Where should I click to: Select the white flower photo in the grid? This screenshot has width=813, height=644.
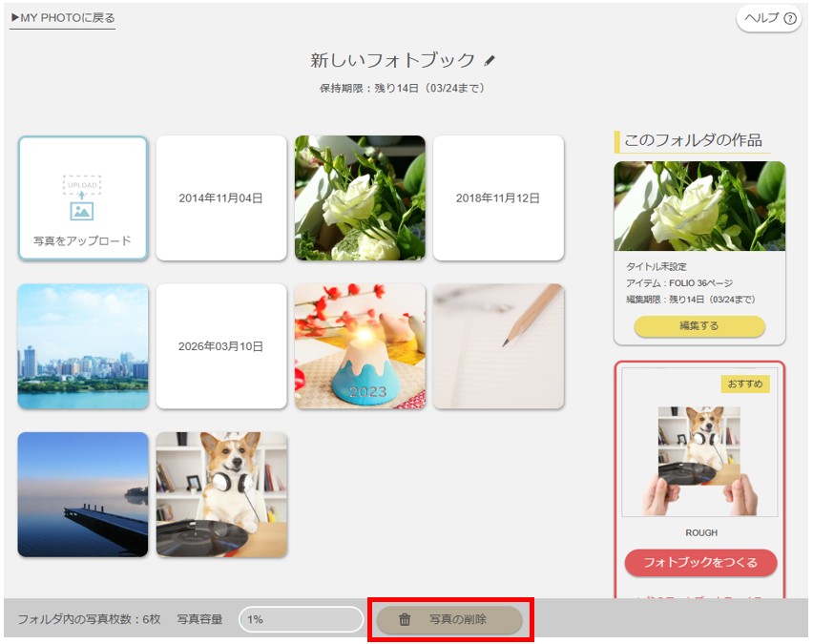coord(360,198)
